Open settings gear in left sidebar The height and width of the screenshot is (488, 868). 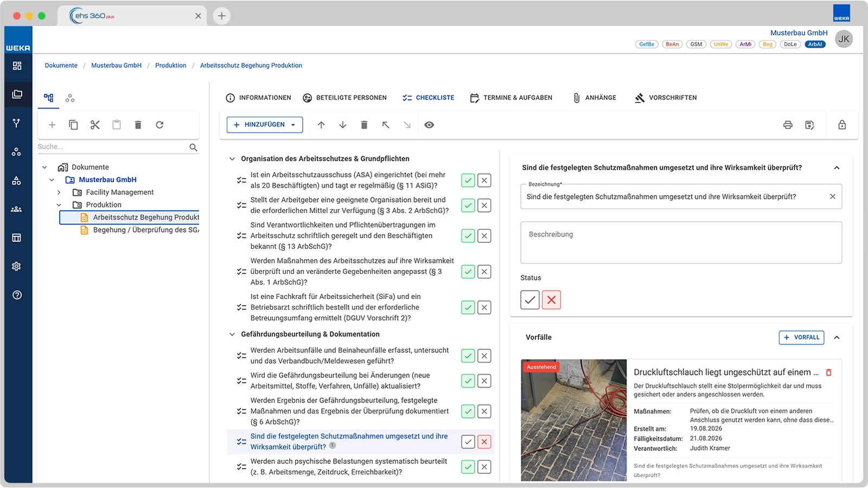17,266
